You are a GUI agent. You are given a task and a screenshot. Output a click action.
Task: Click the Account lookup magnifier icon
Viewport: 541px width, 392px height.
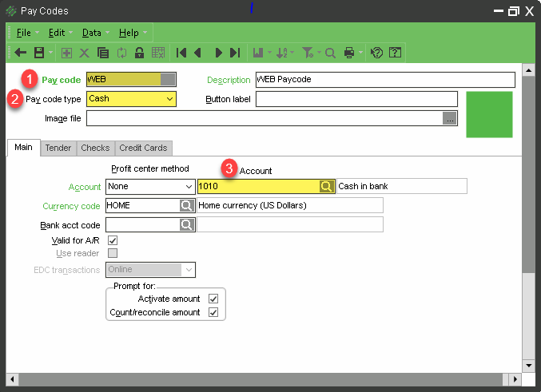coord(327,187)
